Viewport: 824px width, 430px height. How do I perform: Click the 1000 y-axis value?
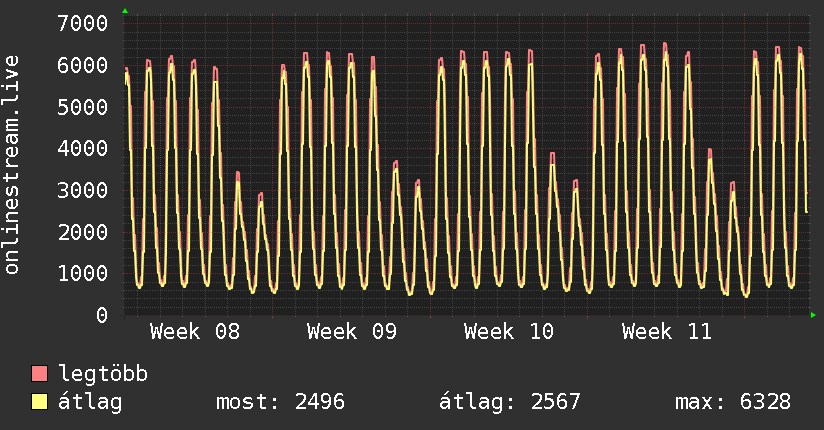click(x=83, y=274)
